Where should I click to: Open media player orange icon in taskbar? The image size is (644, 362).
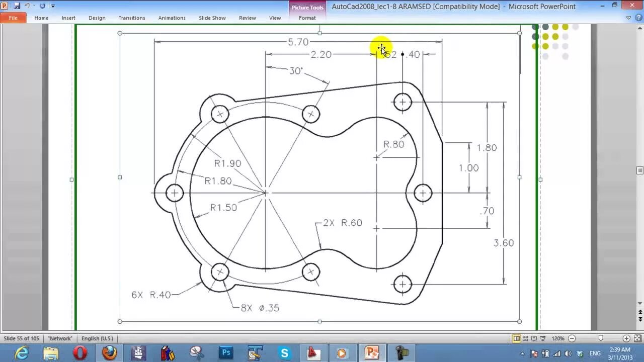pyautogui.click(x=343, y=353)
